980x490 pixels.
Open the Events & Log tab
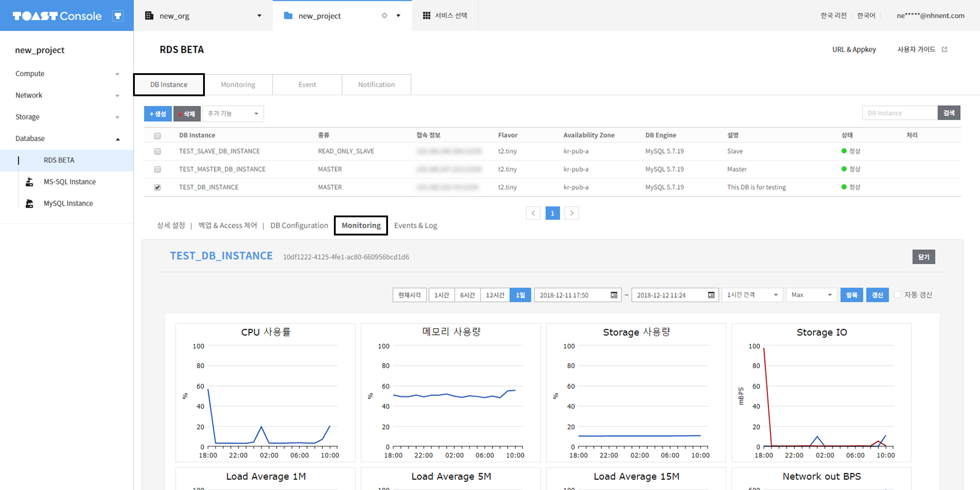(416, 225)
